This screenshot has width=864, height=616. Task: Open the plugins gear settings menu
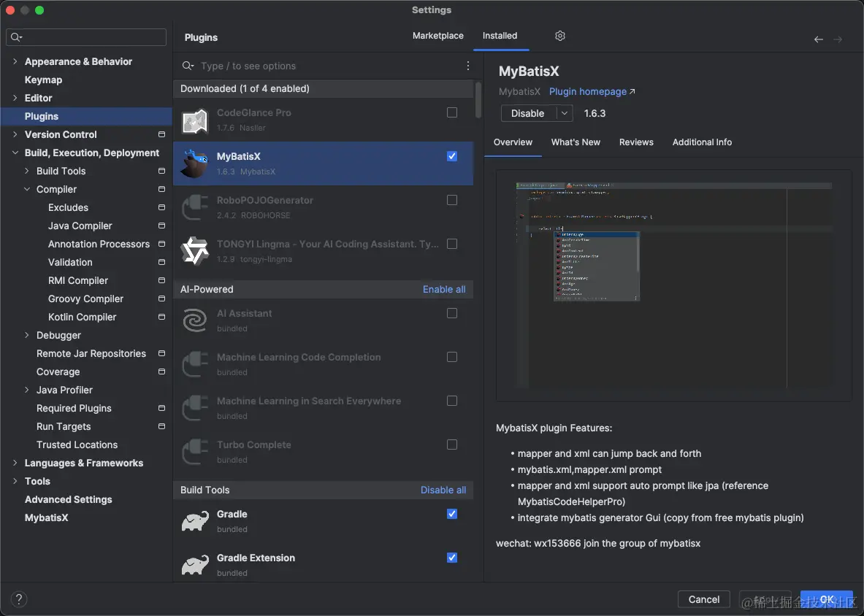tap(560, 36)
